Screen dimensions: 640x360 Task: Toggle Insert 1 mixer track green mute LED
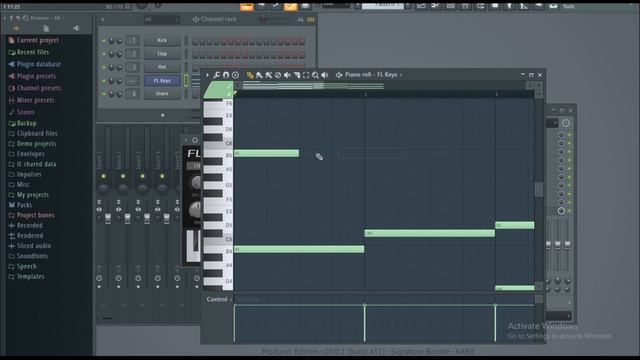[x=103, y=176]
